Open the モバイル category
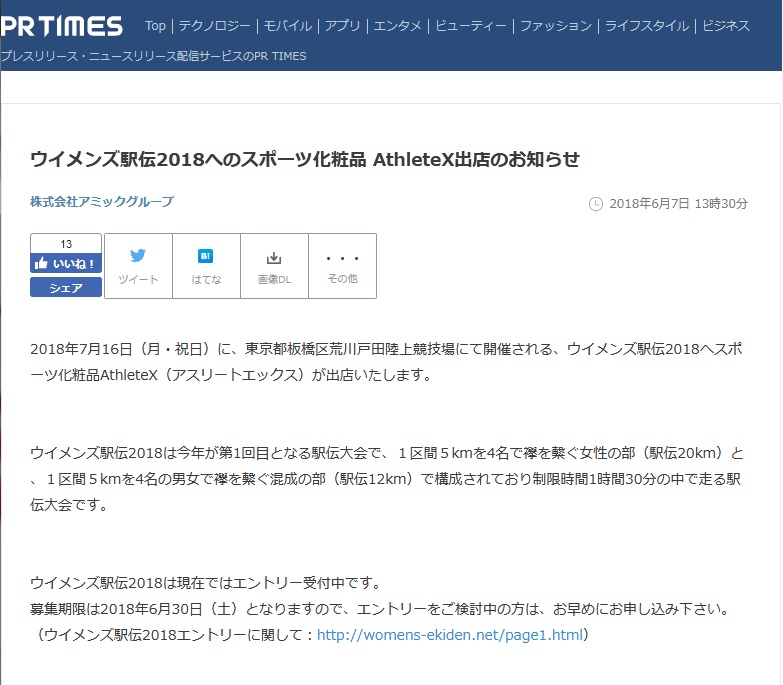Screen dimensions: 783x685 [288, 25]
